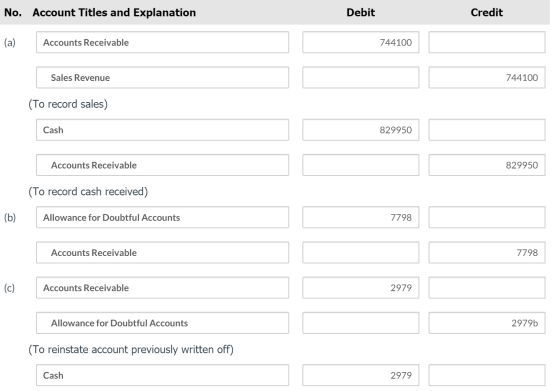Click the empty credit field beside debit 744100
560x391 pixels.
(x=487, y=42)
